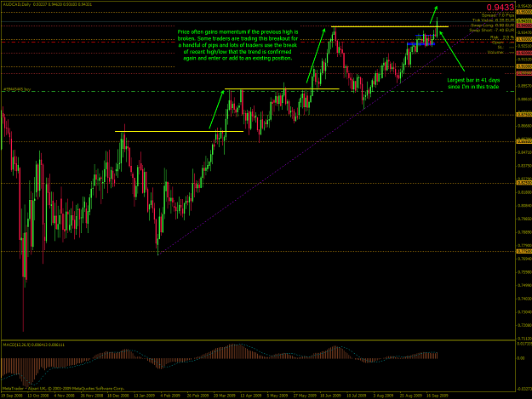Click the '15 Sep 2008' date label

pyautogui.click(x=12, y=396)
